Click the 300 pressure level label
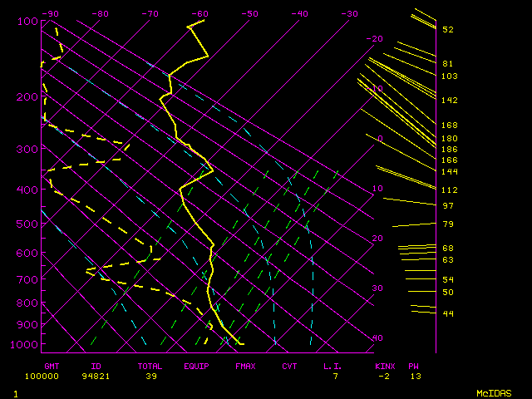Screen dimensions: 532x399 [x=27, y=149]
